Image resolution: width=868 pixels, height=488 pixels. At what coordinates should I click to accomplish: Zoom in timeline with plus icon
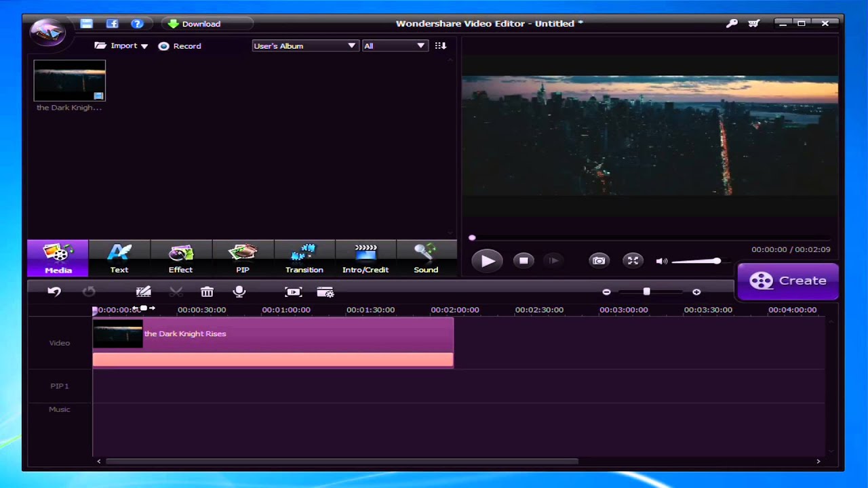[696, 291]
